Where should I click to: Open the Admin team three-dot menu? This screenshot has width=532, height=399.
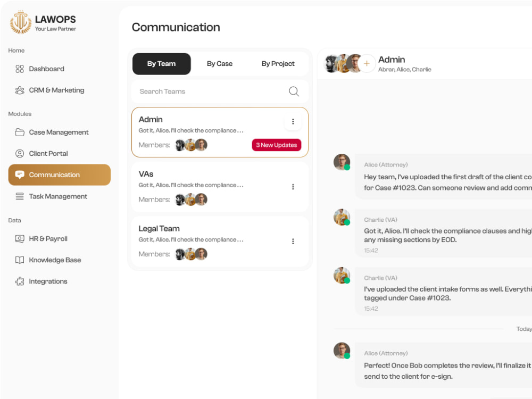293,121
